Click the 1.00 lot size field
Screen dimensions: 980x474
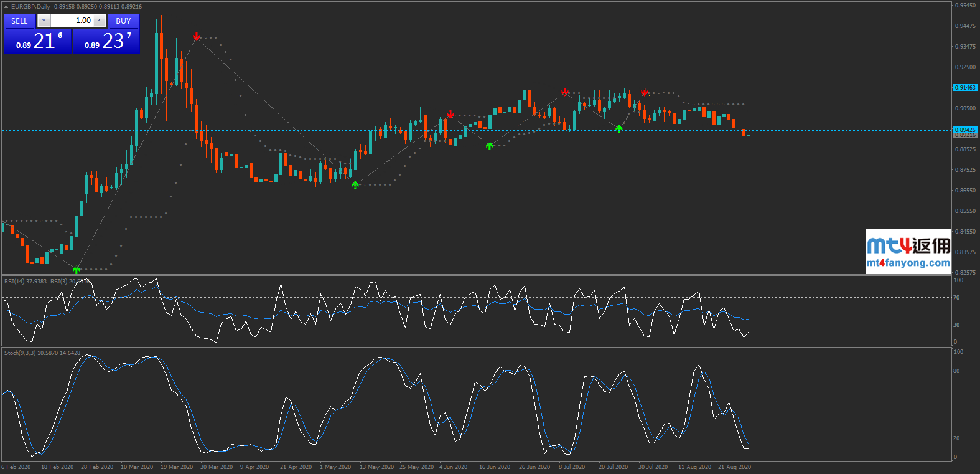tap(72, 21)
